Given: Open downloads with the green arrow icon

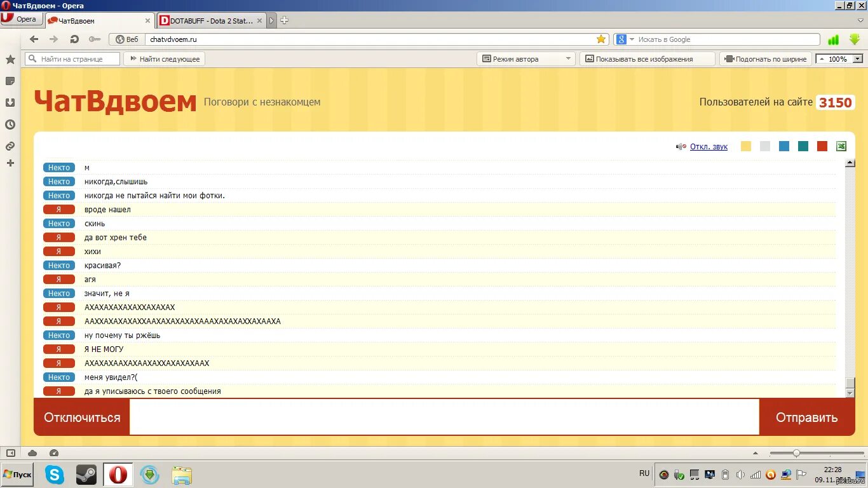Looking at the screenshot, I should point(855,39).
